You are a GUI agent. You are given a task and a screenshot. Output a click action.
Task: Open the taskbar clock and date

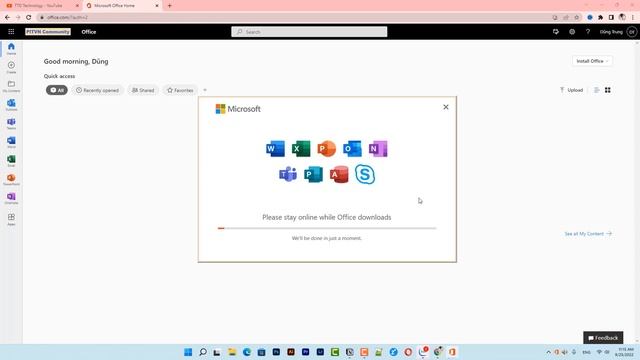(x=624, y=352)
